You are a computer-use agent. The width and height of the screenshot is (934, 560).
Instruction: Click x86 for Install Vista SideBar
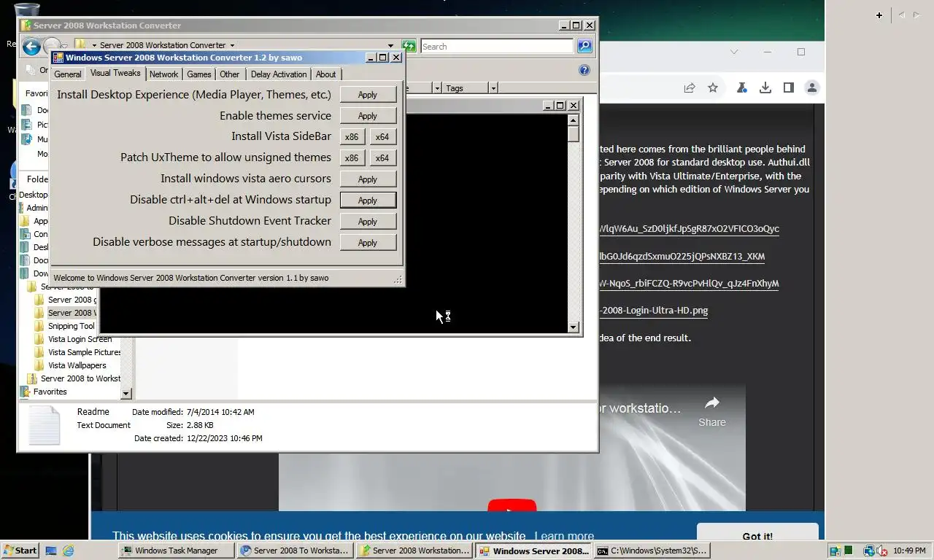click(x=352, y=137)
